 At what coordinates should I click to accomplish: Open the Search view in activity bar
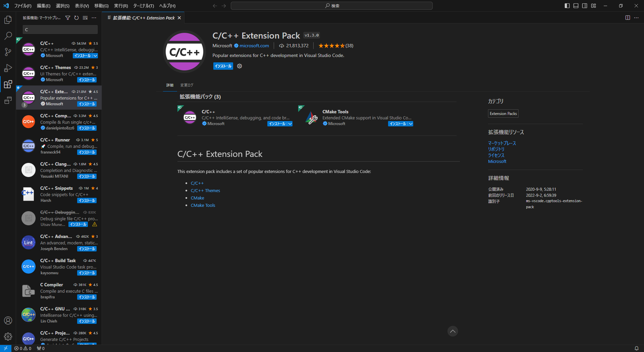click(x=8, y=36)
